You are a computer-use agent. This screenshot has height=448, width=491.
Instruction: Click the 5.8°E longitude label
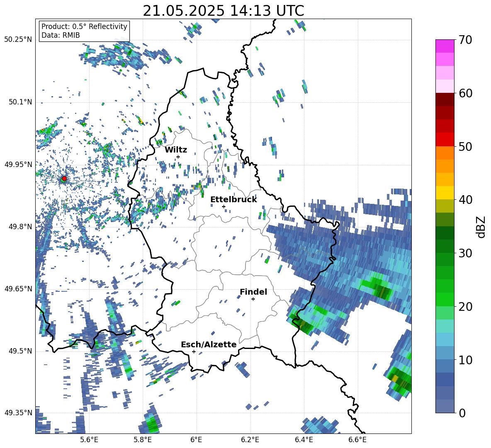click(x=143, y=440)
